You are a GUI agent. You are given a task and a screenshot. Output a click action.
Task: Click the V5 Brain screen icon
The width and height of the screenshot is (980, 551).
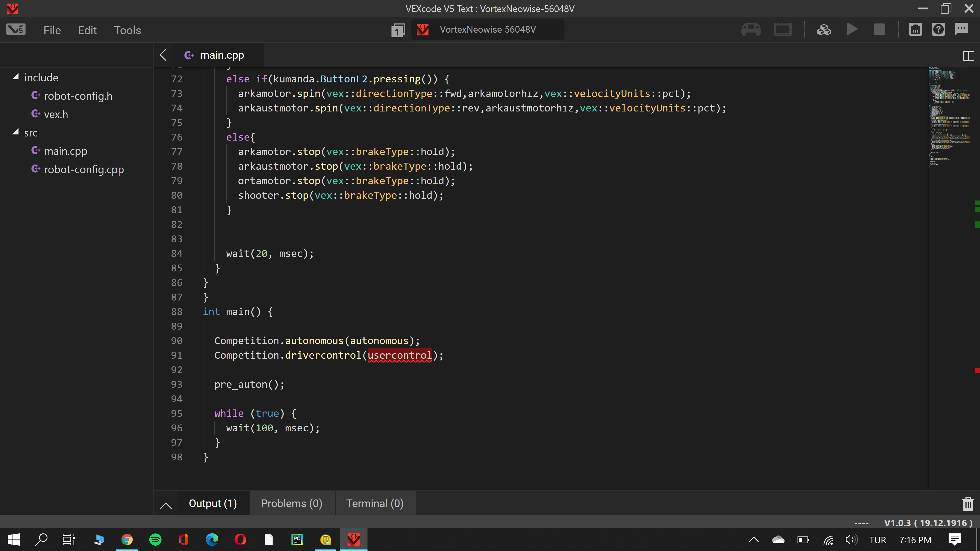tap(782, 30)
